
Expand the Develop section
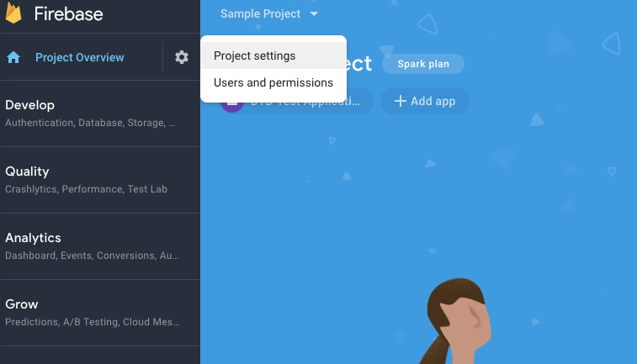[x=30, y=105]
